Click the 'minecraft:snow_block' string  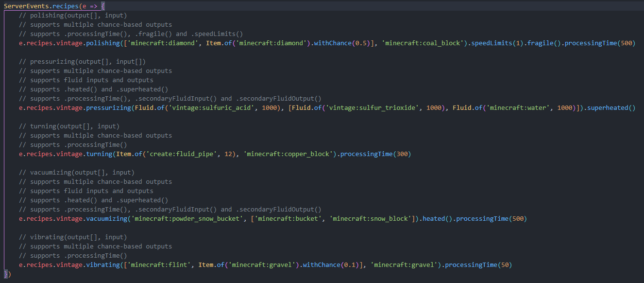pyautogui.click(x=371, y=219)
